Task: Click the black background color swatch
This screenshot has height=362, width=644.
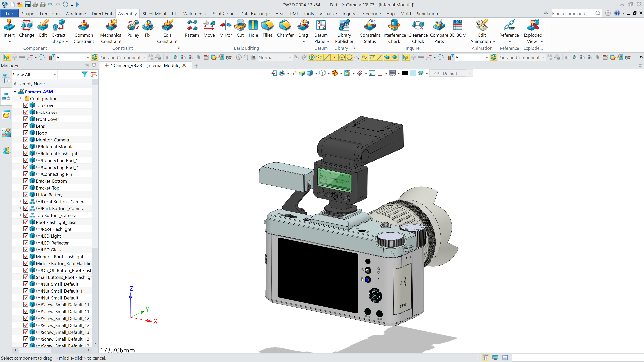Action: pos(405,73)
